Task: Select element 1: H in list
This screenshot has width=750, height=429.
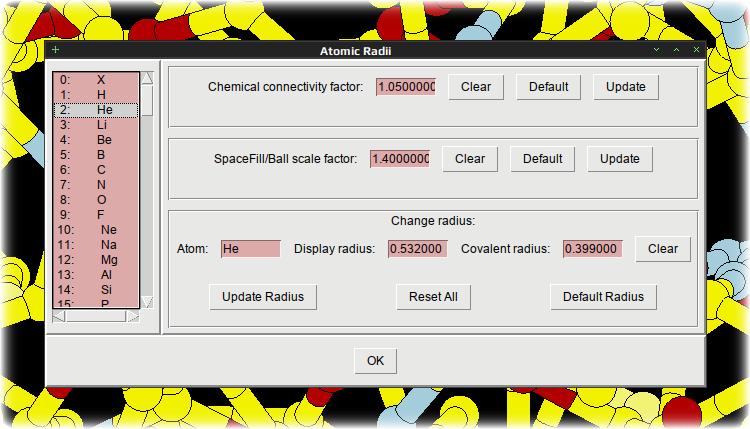Action: (96, 95)
